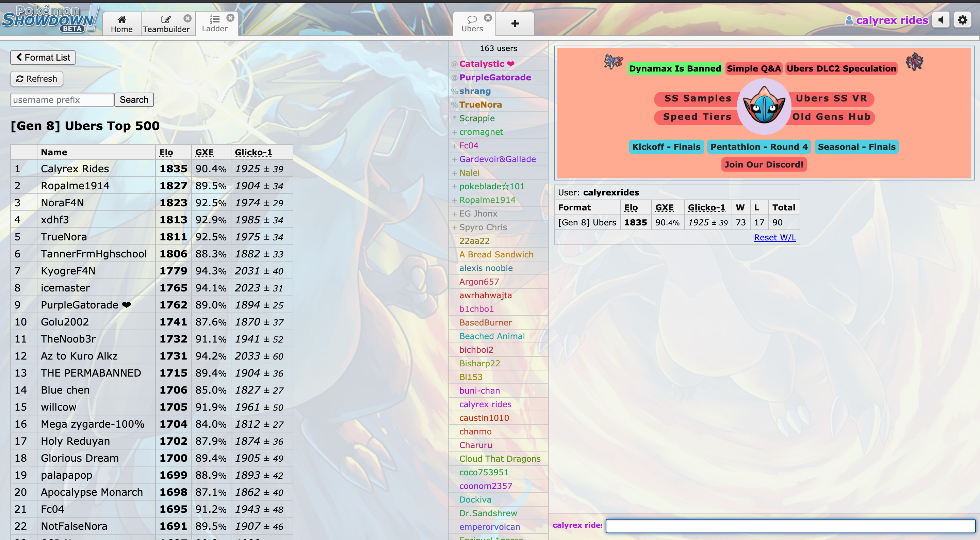The image size is (980, 540).
Task: Click Kickoff Finals tournament entry
Action: [665, 146]
